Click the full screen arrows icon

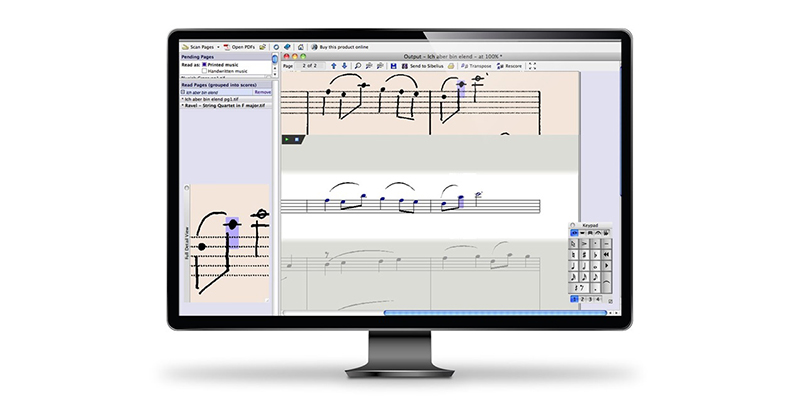click(532, 66)
